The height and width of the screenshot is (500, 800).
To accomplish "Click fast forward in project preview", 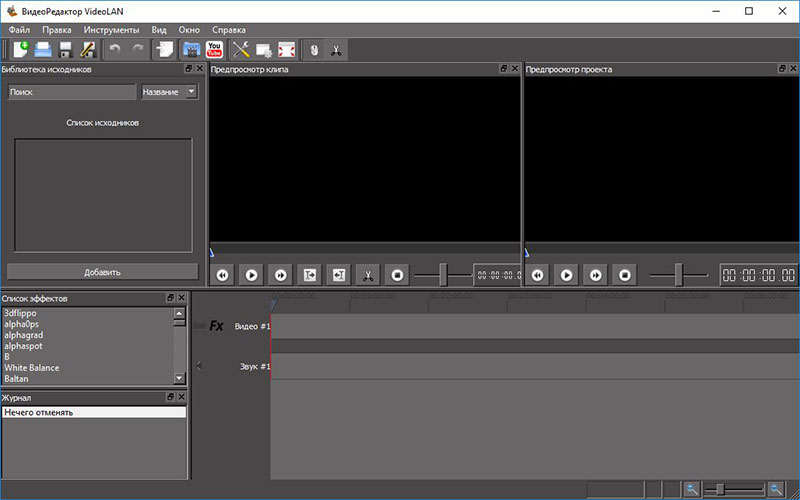I will (595, 275).
